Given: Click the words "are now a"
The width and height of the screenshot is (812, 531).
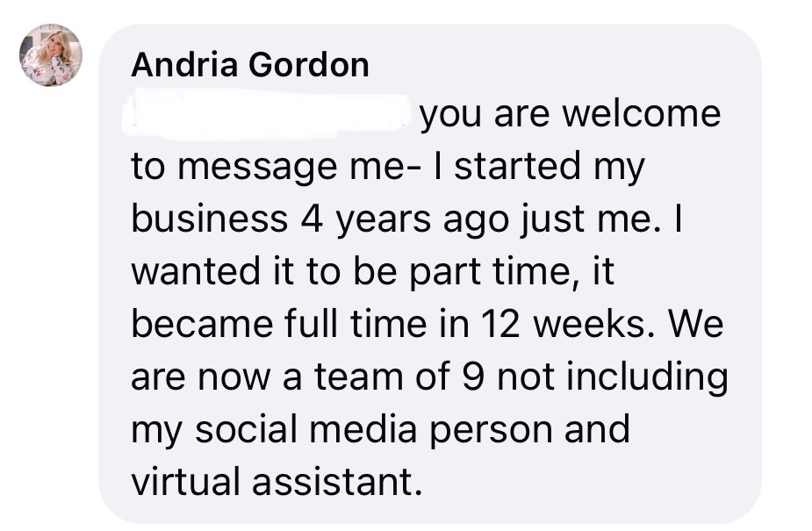Looking at the screenshot, I should click(x=222, y=377).
